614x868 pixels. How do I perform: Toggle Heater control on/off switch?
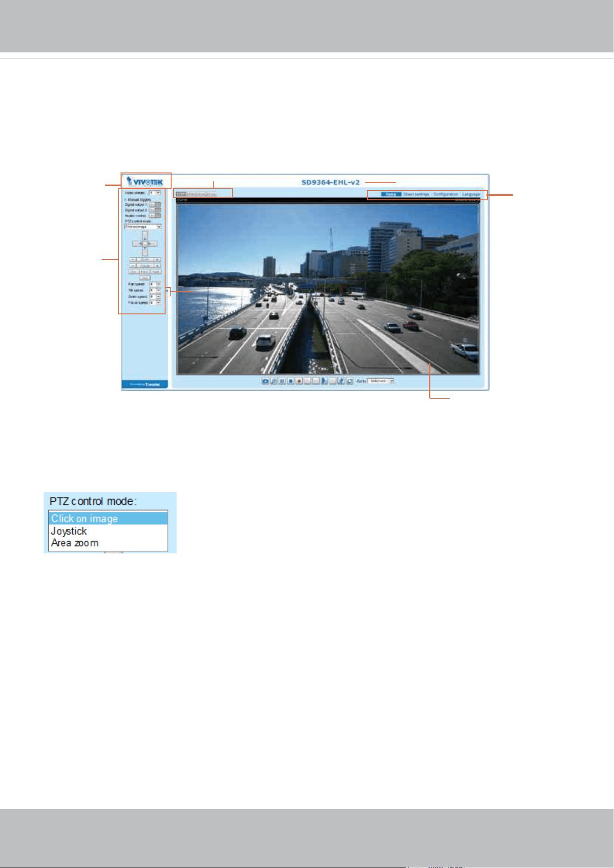(155, 216)
